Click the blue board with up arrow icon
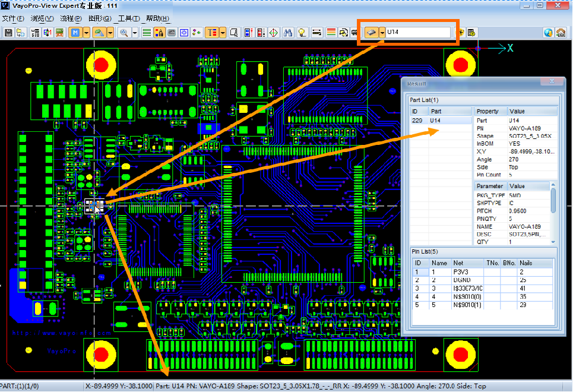Image resolution: width=573 pixels, height=392 pixels. 248,33
